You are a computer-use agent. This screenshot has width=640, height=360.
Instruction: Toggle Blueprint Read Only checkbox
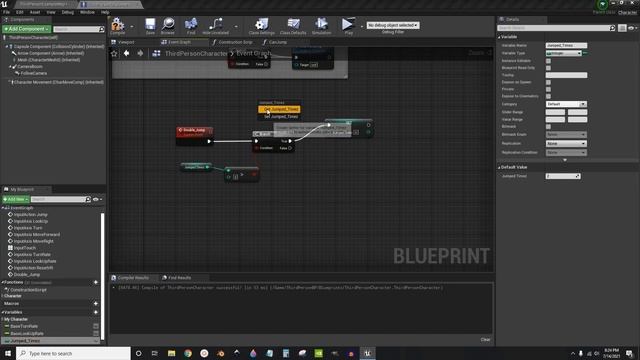[x=548, y=68]
